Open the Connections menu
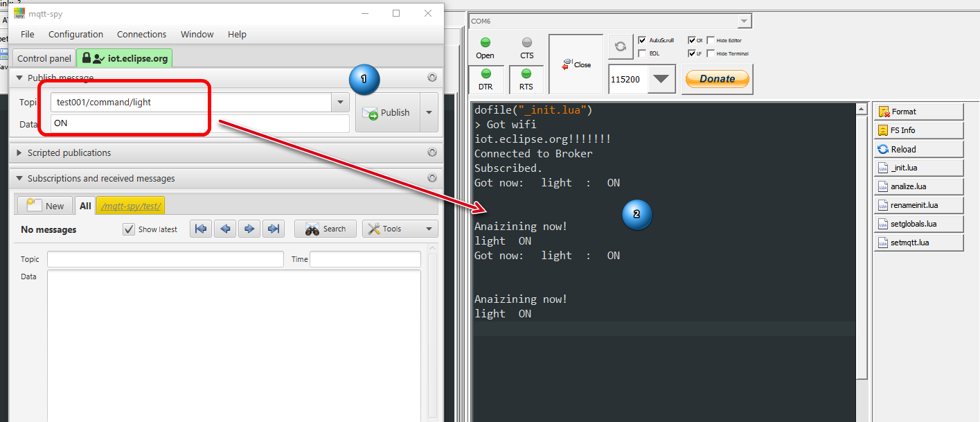The width and height of the screenshot is (980, 422). tap(141, 34)
